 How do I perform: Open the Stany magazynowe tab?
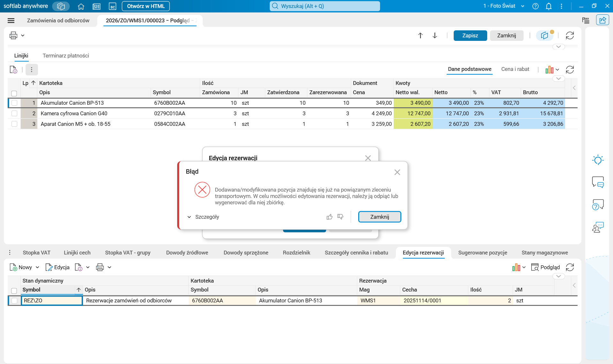(x=544, y=253)
